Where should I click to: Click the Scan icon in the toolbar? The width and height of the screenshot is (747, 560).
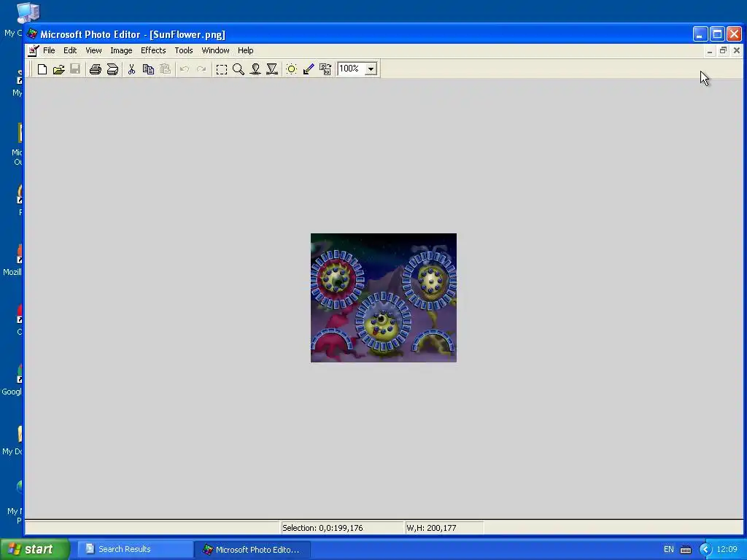tap(112, 69)
